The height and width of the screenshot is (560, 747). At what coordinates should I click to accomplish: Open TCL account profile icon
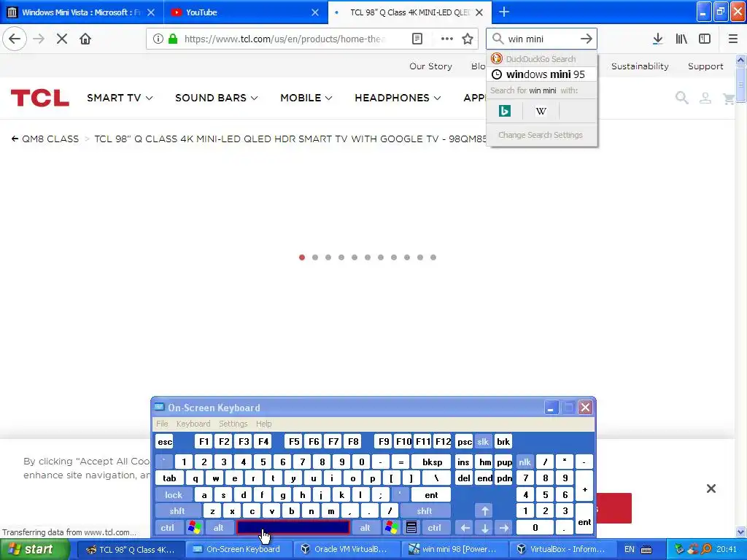(x=705, y=98)
